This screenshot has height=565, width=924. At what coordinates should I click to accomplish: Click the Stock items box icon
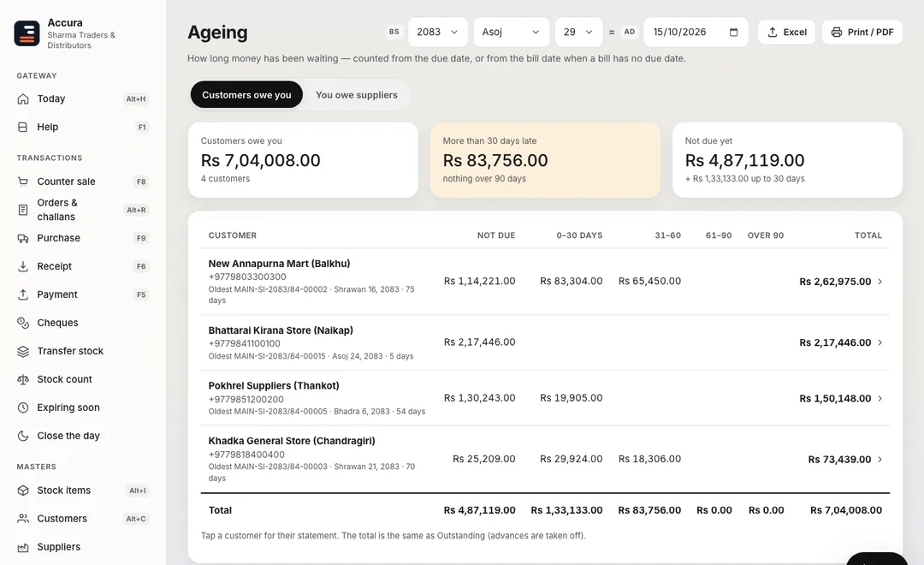coord(23,491)
